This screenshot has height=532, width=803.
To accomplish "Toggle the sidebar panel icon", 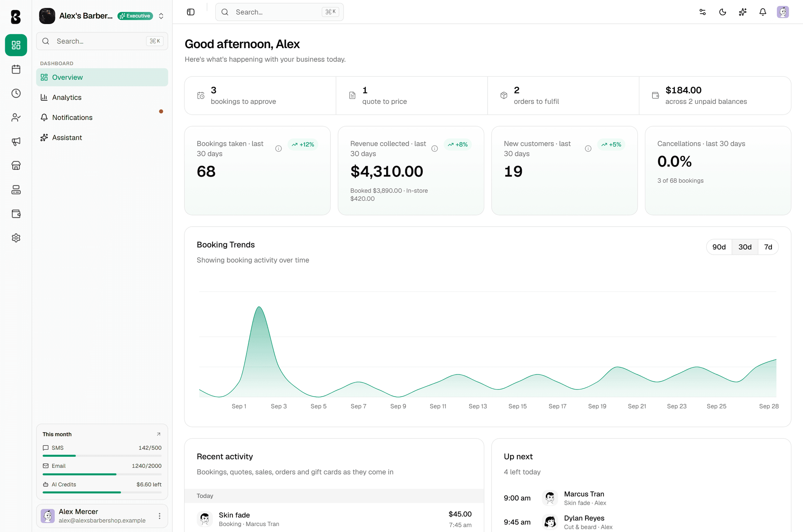I will pos(191,12).
